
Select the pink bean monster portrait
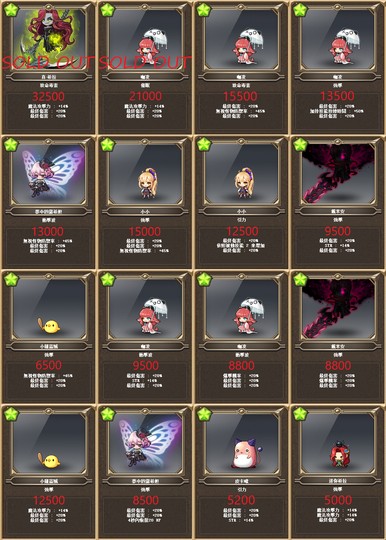click(x=241, y=443)
